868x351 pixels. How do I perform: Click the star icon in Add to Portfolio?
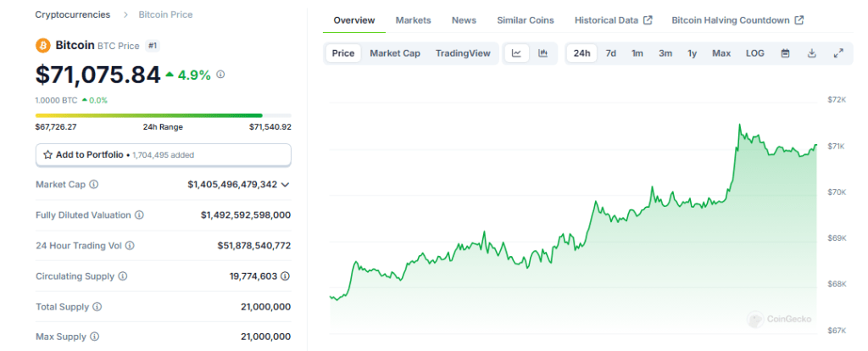(48, 155)
